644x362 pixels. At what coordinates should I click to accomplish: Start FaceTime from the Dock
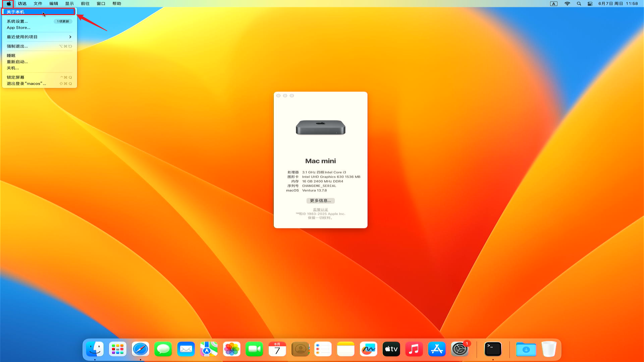pyautogui.click(x=254, y=349)
